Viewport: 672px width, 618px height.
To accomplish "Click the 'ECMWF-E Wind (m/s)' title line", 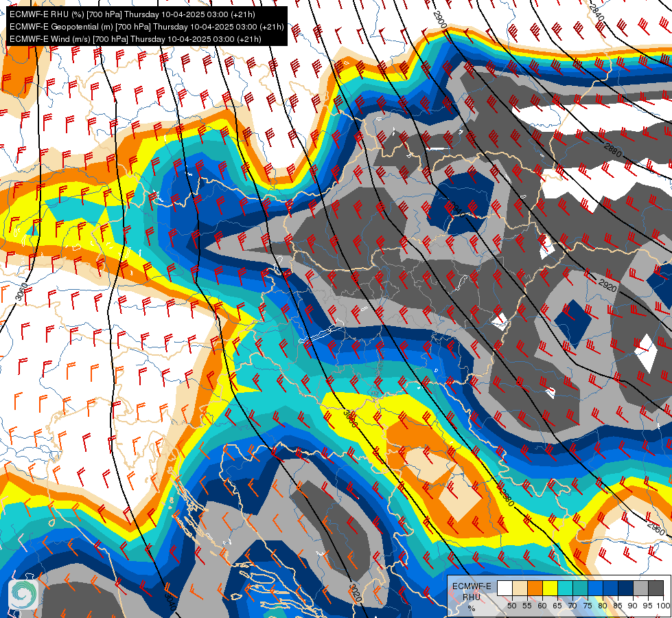I will click(135, 39).
